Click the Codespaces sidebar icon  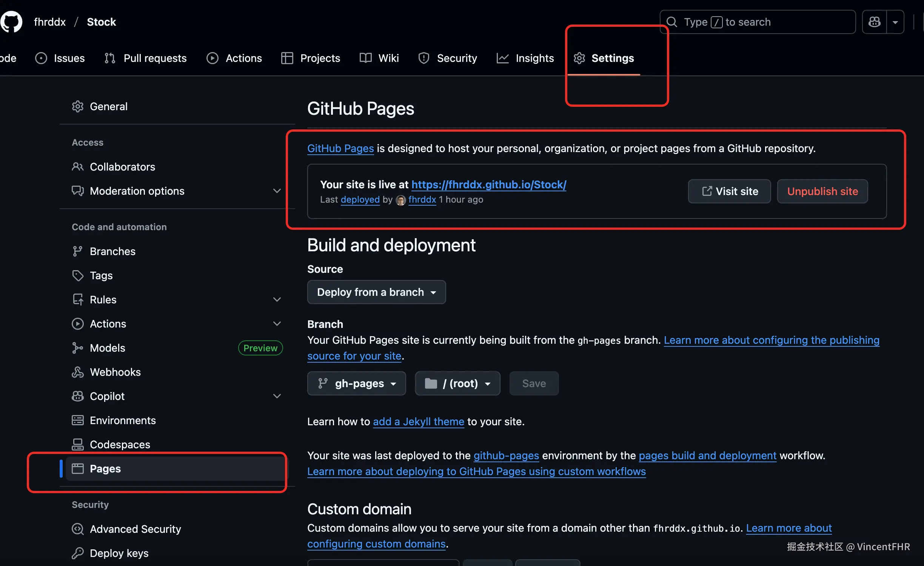tap(78, 444)
